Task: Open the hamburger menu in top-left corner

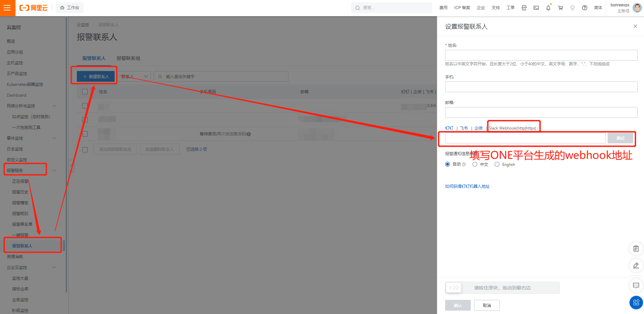Action: [x=7, y=8]
